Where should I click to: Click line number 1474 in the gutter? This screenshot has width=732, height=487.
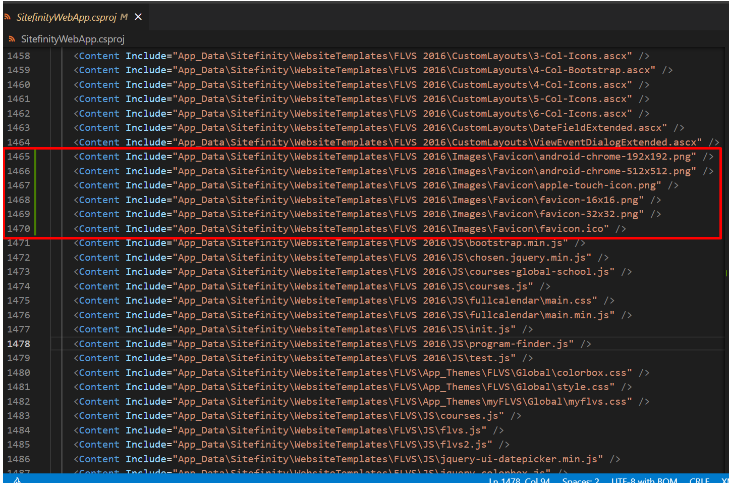(x=19, y=286)
